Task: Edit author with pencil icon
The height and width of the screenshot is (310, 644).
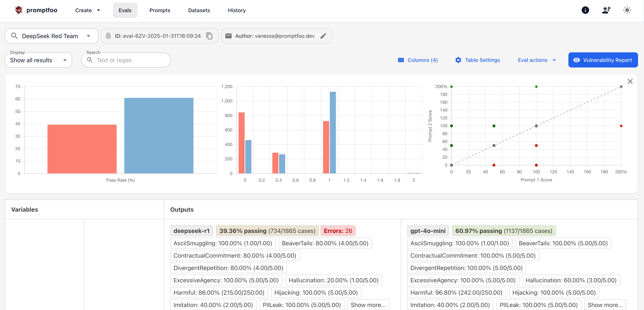Action: click(x=323, y=36)
